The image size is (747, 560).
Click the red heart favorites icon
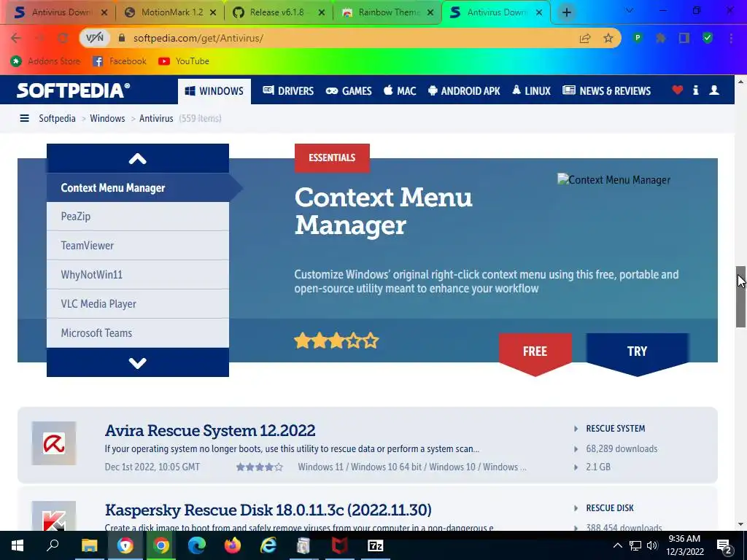click(678, 90)
